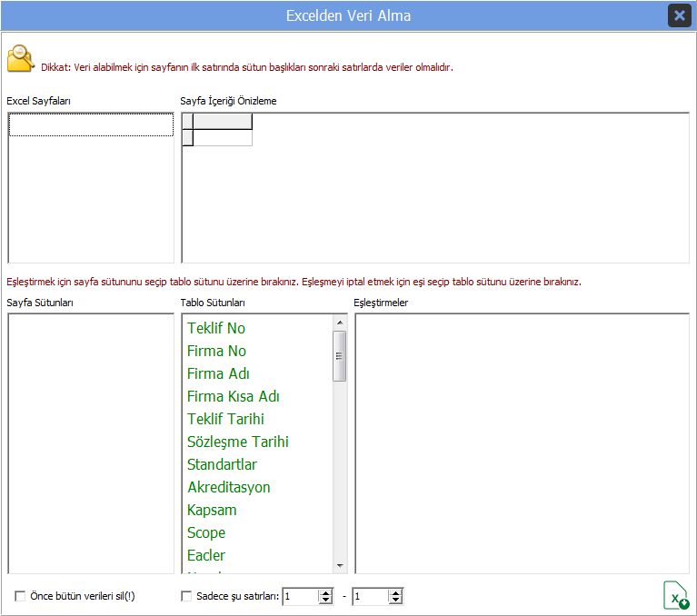Decrease the second row number spinner
Image resolution: width=697 pixels, height=616 pixels.
pyautogui.click(x=395, y=600)
